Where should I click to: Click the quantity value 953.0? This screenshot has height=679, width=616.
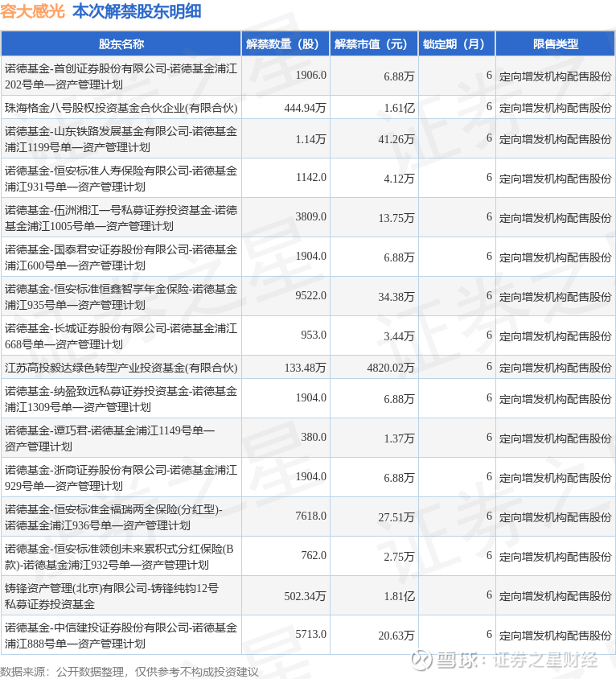tap(314, 335)
